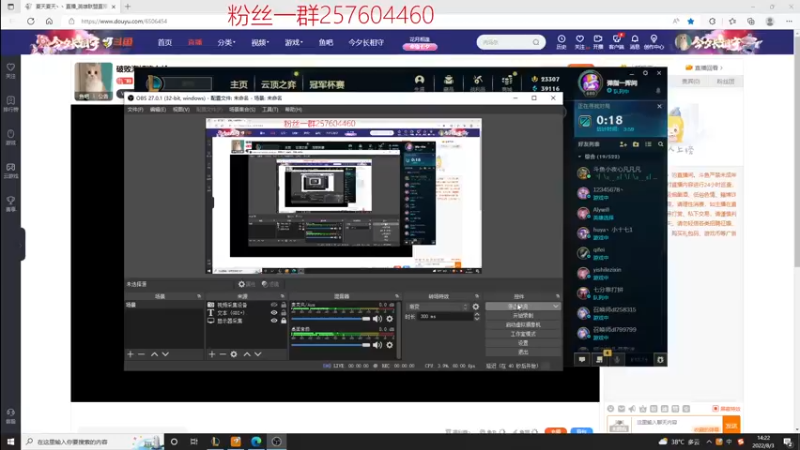Move source up in sources panel
This screenshot has width=800, height=450.
point(247,354)
